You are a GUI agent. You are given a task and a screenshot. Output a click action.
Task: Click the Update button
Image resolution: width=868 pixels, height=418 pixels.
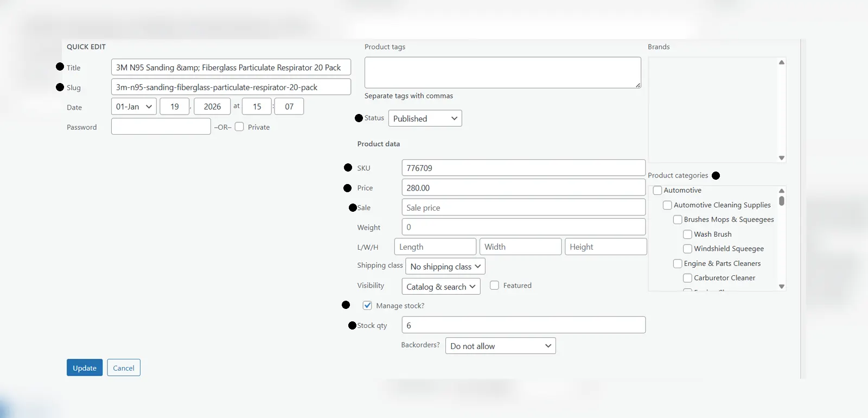85,368
